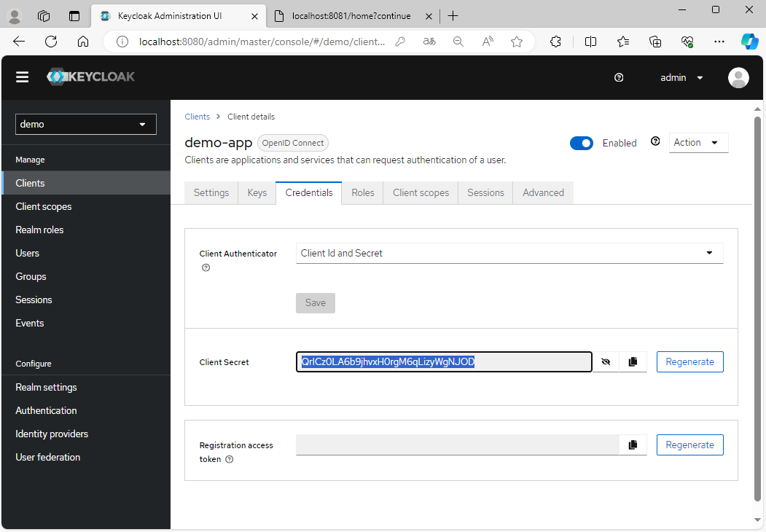
Task: Click the Regenerate button for Client Secret
Action: pyautogui.click(x=689, y=361)
